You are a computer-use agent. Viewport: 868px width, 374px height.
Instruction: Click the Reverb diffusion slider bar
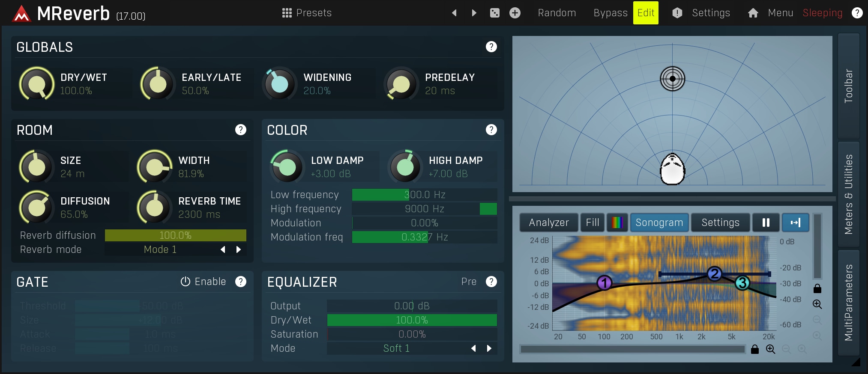click(x=175, y=235)
